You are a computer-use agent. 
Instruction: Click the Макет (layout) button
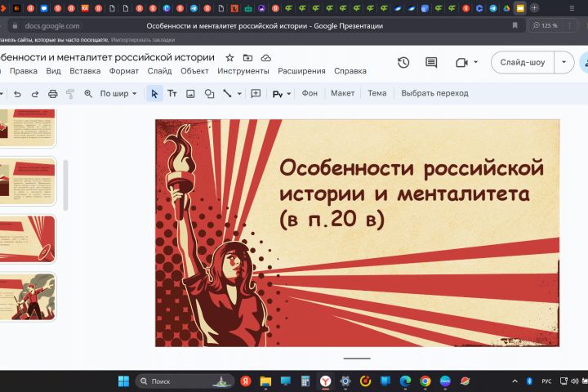click(342, 93)
